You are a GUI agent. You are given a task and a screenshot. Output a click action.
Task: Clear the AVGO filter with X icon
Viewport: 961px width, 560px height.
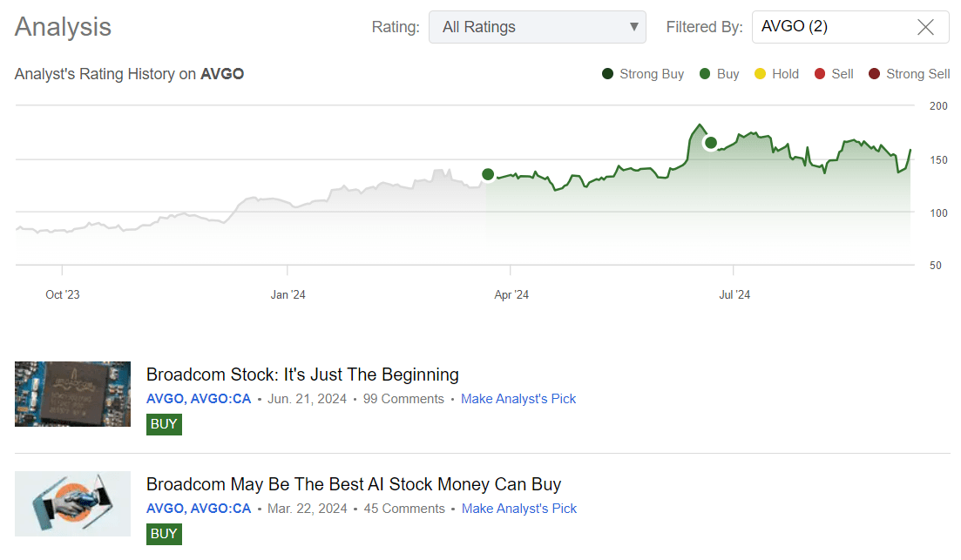click(925, 27)
